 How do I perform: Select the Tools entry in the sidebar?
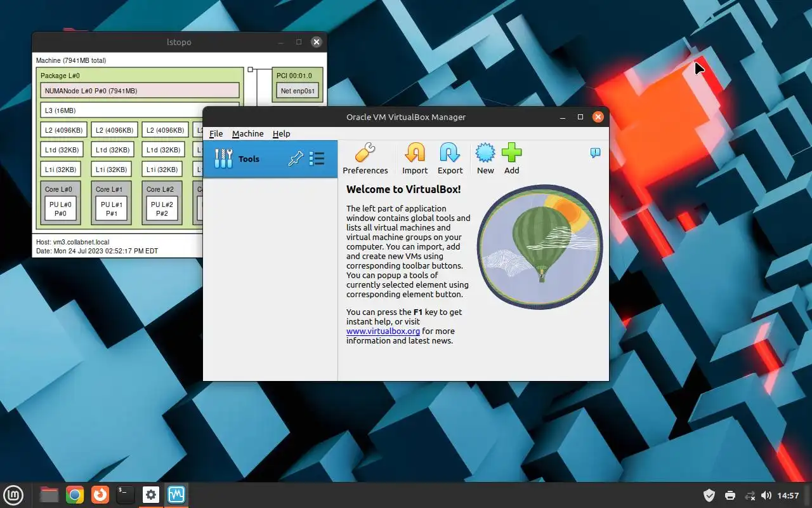[x=270, y=159]
